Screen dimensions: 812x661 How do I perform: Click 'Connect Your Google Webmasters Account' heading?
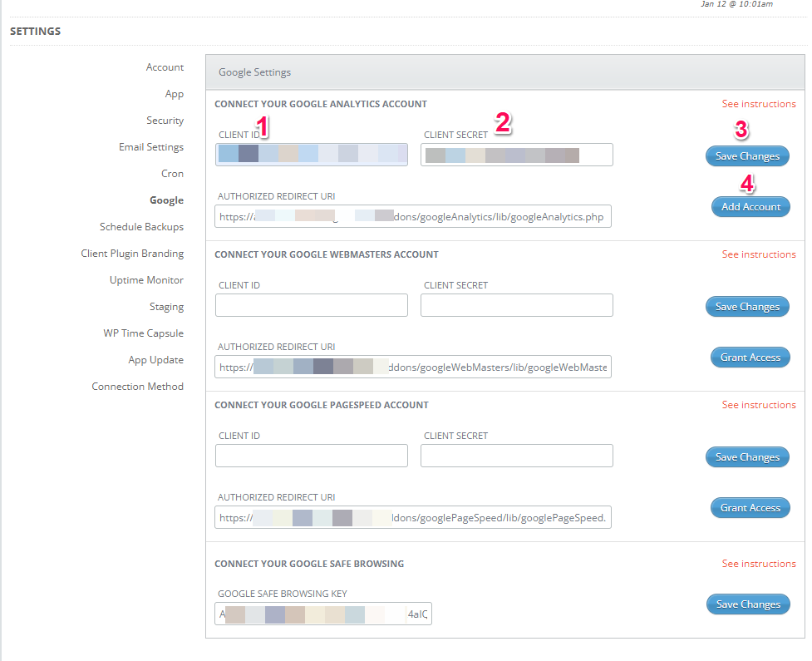327,254
